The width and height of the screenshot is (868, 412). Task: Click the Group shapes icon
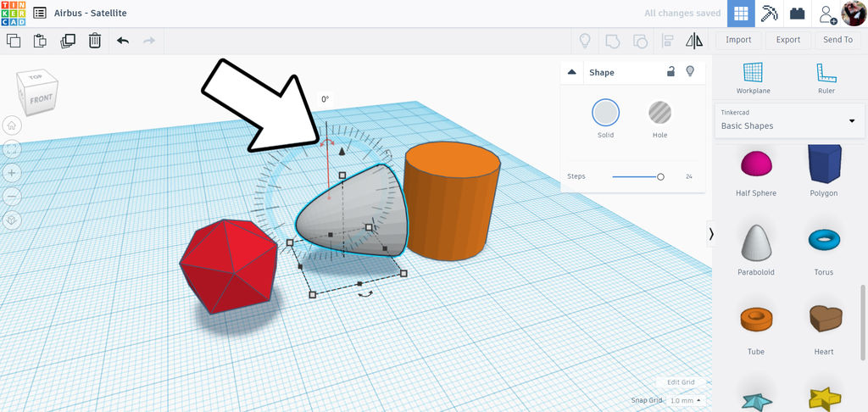coord(612,41)
